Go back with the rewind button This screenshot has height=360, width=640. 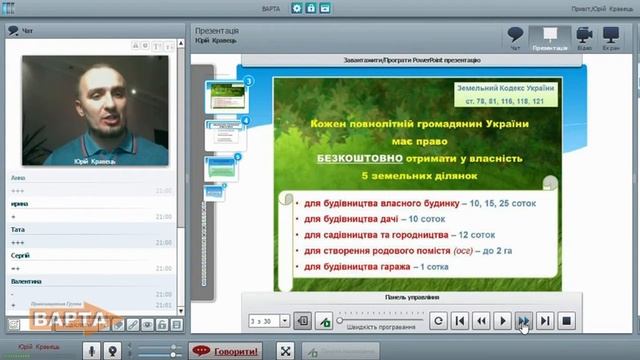[481, 321]
